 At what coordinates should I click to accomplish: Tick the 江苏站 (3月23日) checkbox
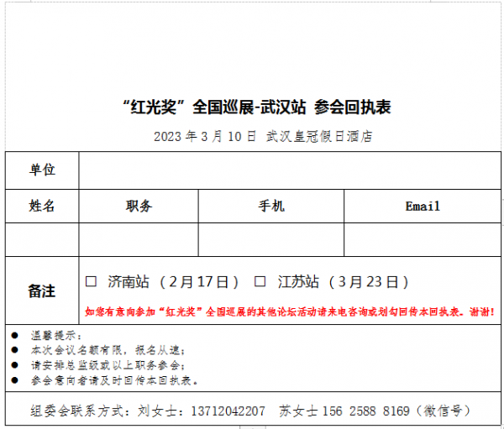pyautogui.click(x=260, y=281)
